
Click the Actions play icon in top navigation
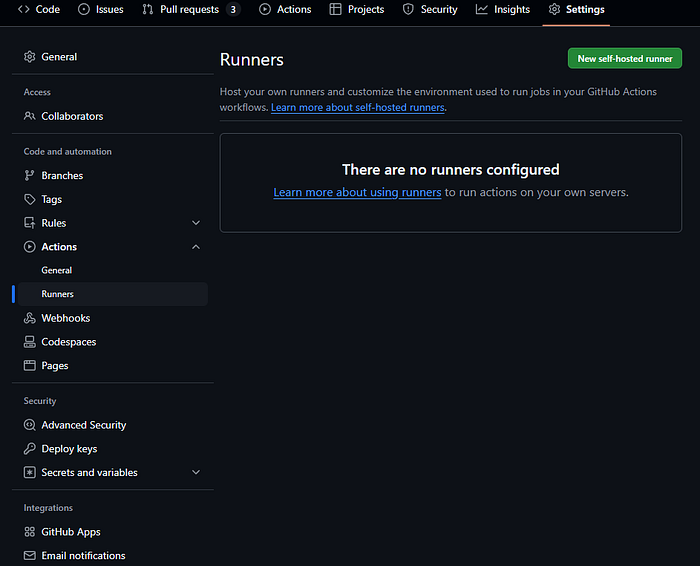265,9
